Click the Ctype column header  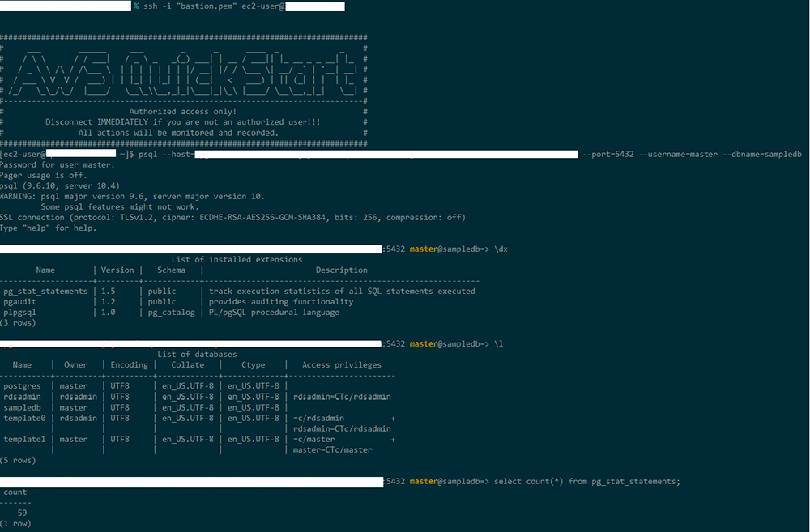click(x=253, y=365)
